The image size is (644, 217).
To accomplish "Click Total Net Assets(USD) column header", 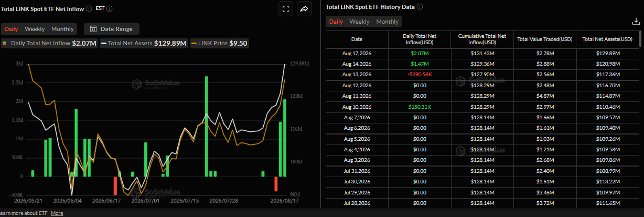I will (607, 39).
